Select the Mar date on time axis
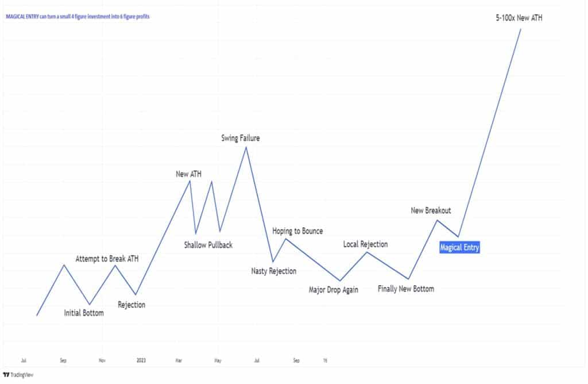 (179, 361)
